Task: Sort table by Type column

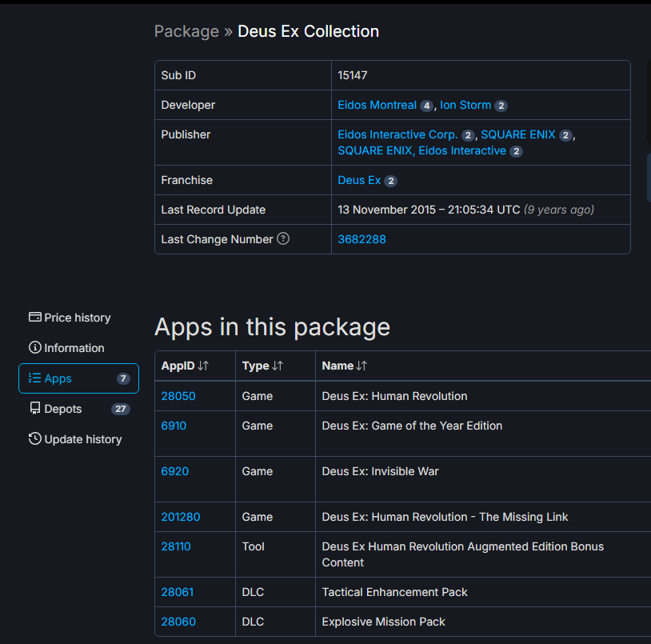Action: point(262,366)
